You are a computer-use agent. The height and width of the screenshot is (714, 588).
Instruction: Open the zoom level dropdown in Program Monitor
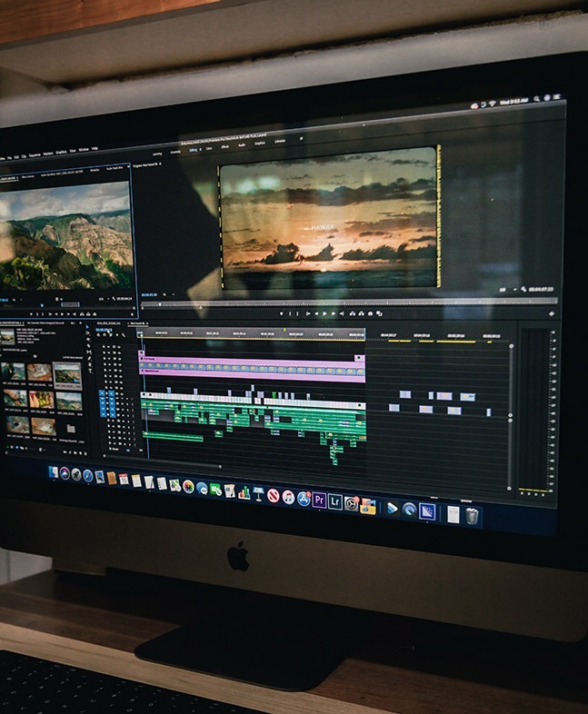click(x=168, y=294)
